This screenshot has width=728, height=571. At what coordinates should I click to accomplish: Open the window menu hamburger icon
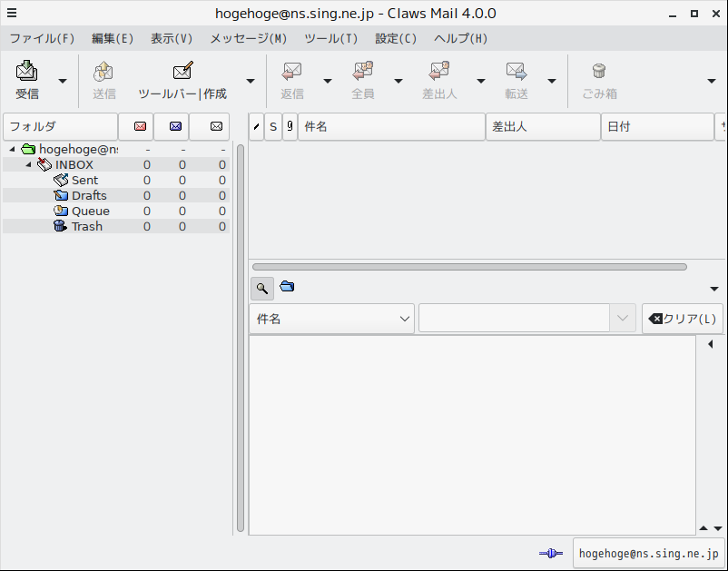pyautogui.click(x=12, y=13)
